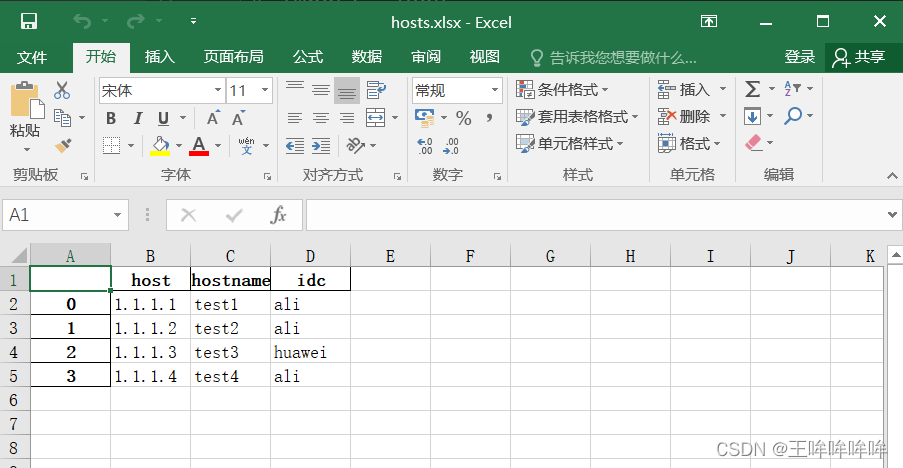Apply comma style
The height and width of the screenshot is (468, 903).
(x=490, y=118)
